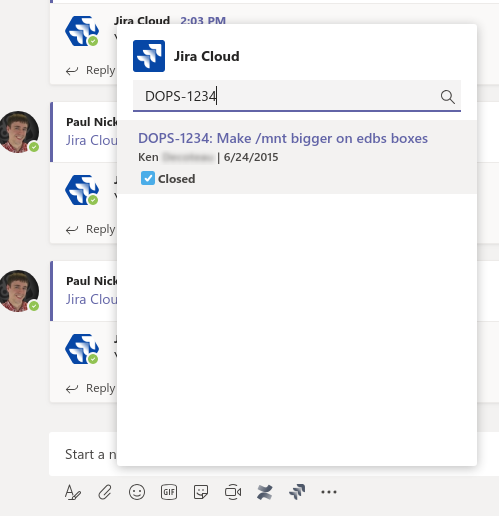The width and height of the screenshot is (499, 516).
Task: Click the Jira Cloud popup title text
Action: tap(207, 56)
